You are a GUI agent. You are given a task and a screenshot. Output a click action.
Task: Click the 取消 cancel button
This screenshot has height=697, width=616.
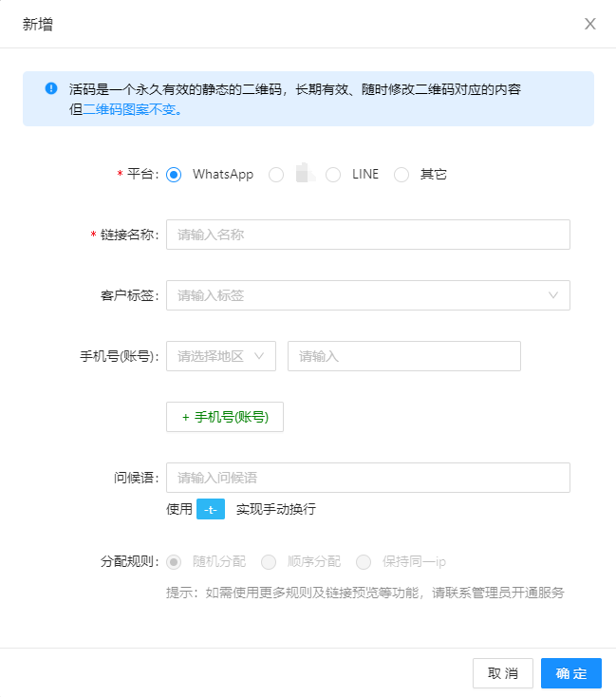click(x=503, y=673)
